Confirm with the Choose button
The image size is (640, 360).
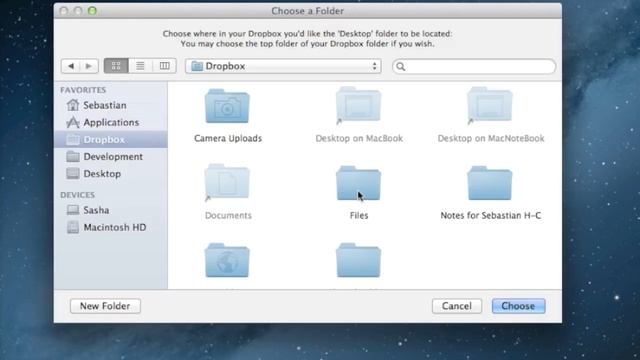click(518, 306)
